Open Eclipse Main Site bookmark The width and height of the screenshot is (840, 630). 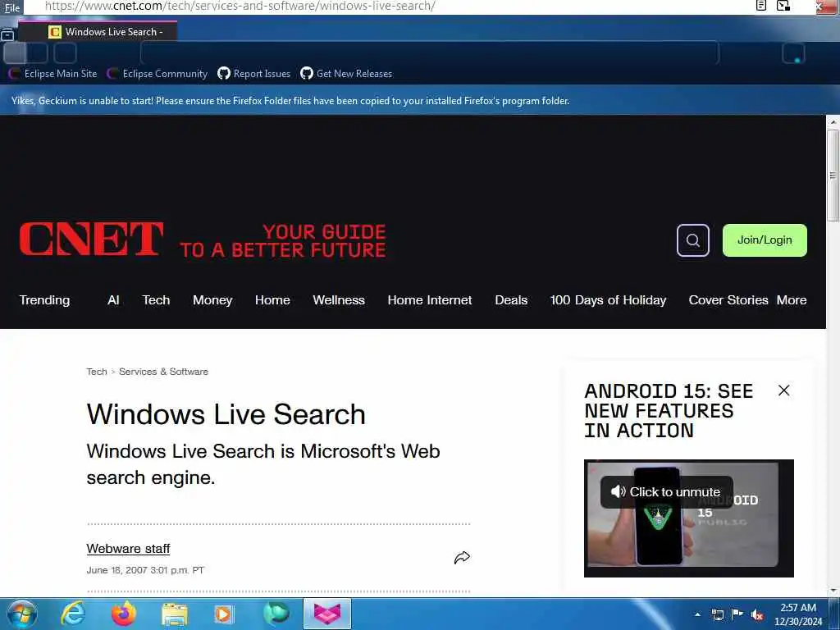[53, 74]
